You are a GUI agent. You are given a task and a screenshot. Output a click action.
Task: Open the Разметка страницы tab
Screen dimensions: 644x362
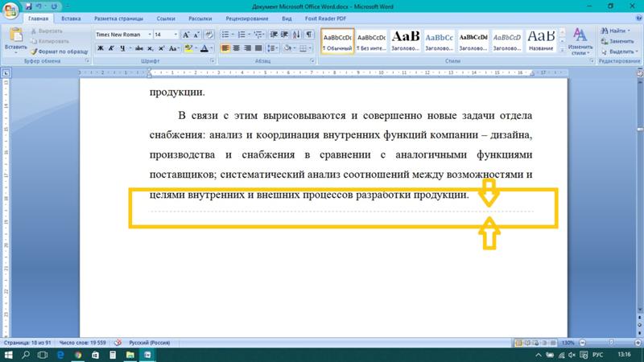point(118,19)
